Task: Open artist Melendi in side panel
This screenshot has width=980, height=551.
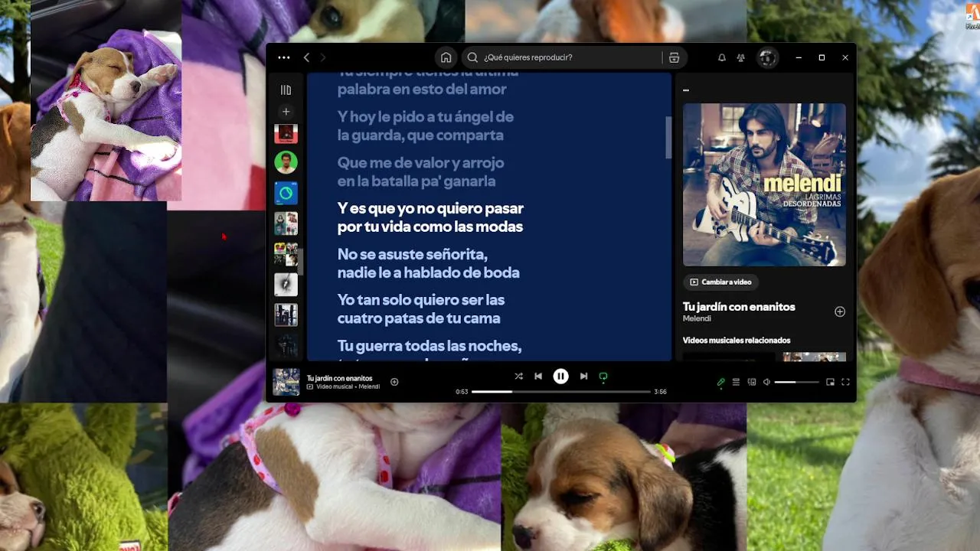Action: (697, 318)
